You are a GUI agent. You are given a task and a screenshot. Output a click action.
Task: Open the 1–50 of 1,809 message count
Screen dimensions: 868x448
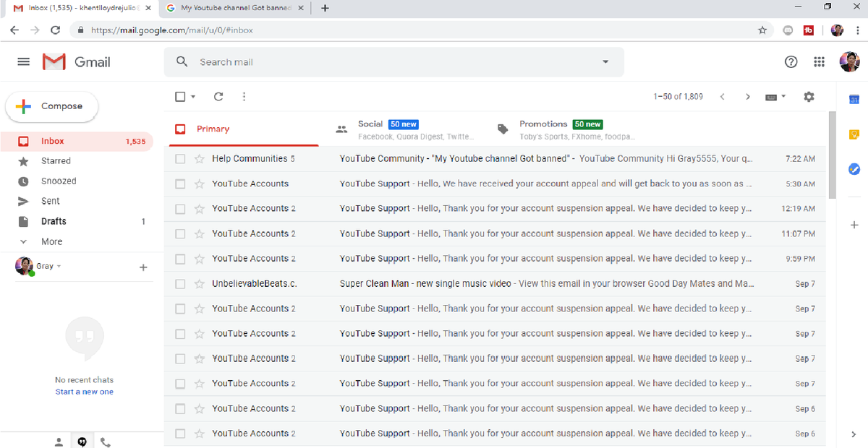[x=678, y=97]
